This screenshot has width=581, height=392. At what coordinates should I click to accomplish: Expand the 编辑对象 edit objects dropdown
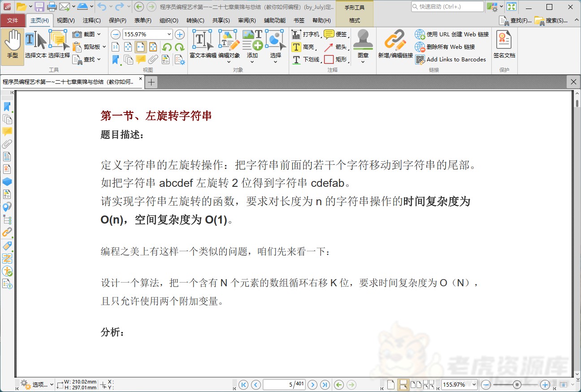tap(229, 62)
